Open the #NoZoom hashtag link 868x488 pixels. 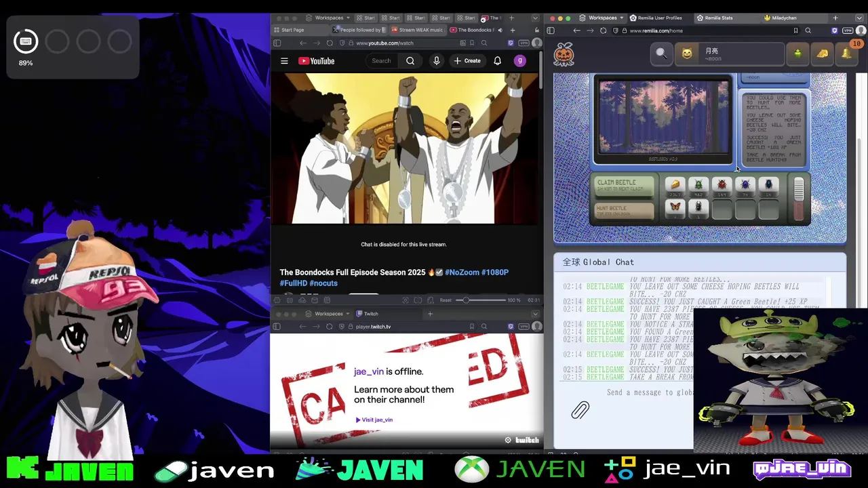462,272
